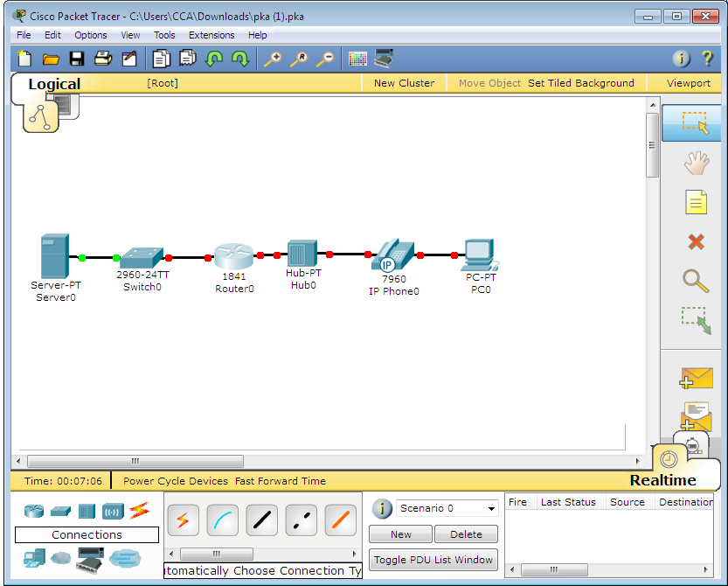Click the Server0 device in the workspace
Screen dimensions: 728x586
point(55,256)
